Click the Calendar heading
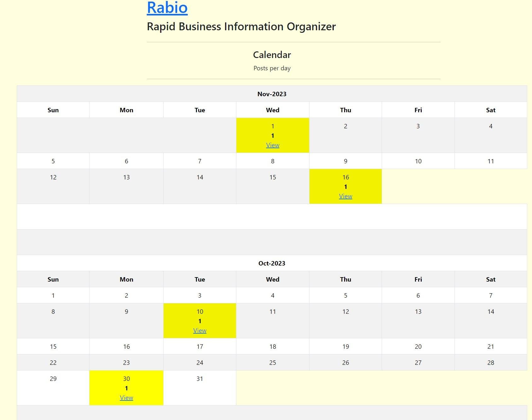This screenshot has height=420, width=532. click(x=272, y=55)
